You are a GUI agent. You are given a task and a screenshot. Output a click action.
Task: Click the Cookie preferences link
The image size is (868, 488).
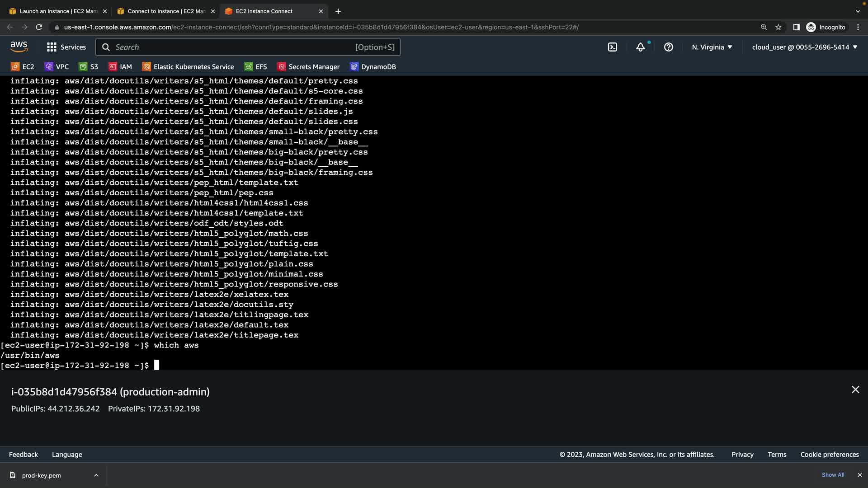click(x=829, y=455)
